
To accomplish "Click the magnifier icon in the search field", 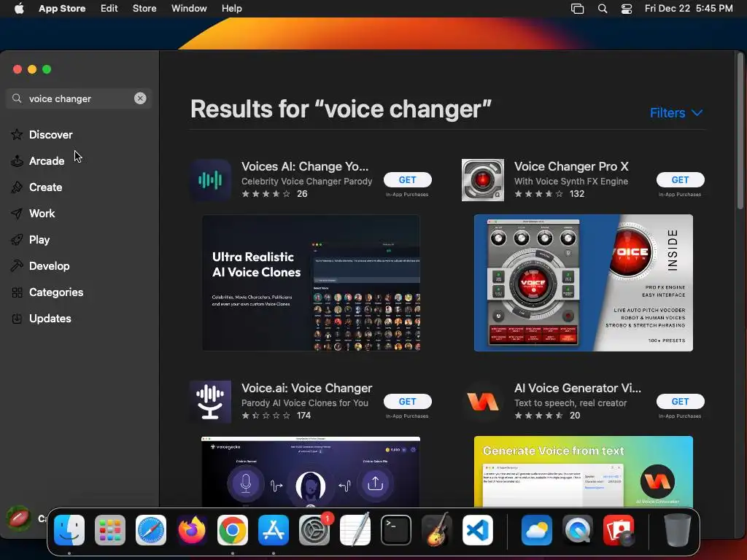I will tap(17, 98).
